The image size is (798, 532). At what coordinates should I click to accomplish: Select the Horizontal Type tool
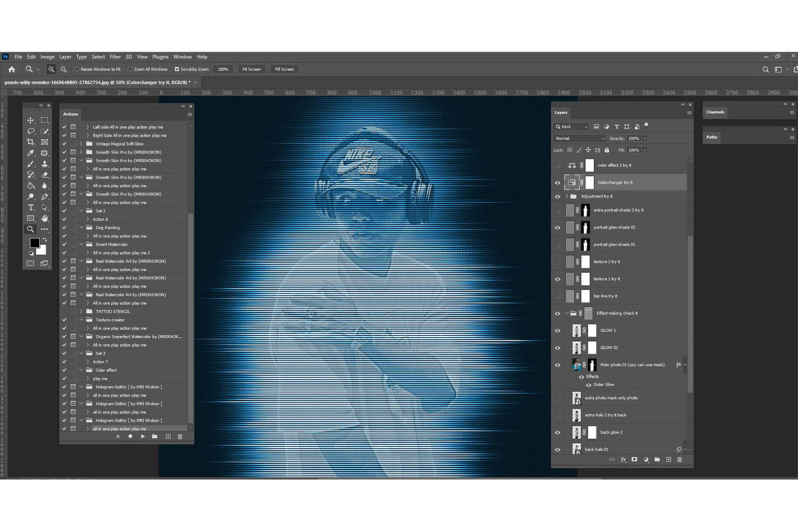(31, 207)
